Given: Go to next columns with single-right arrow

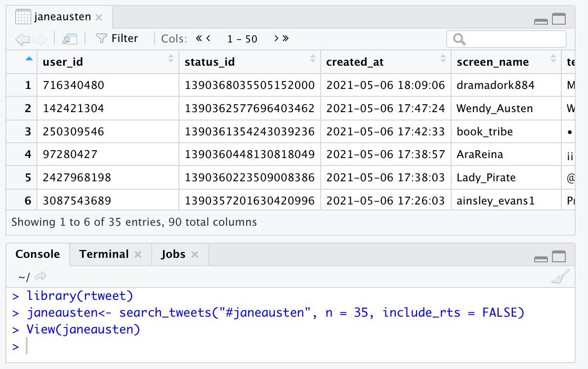Looking at the screenshot, I should click(276, 38).
